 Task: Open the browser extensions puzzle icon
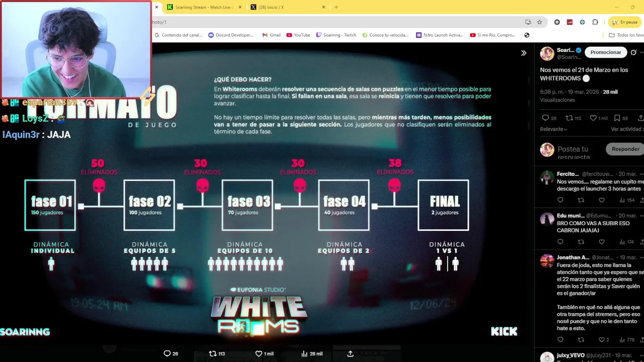pos(595,22)
